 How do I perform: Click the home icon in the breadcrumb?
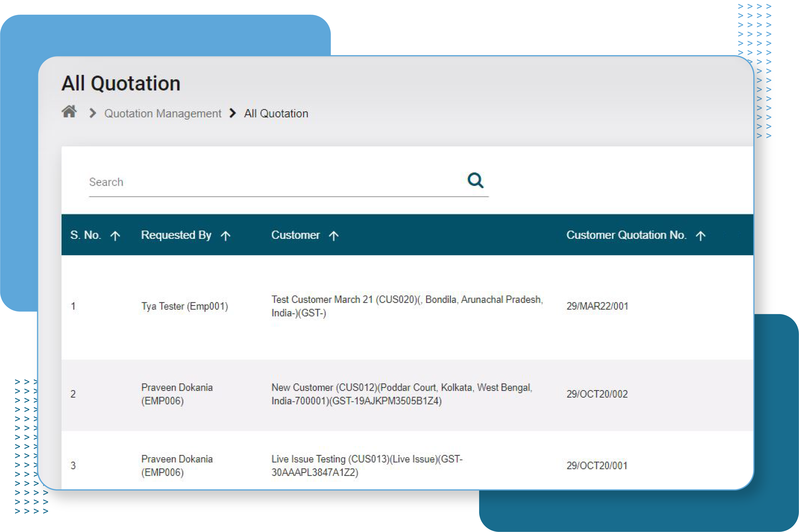pos(69,112)
